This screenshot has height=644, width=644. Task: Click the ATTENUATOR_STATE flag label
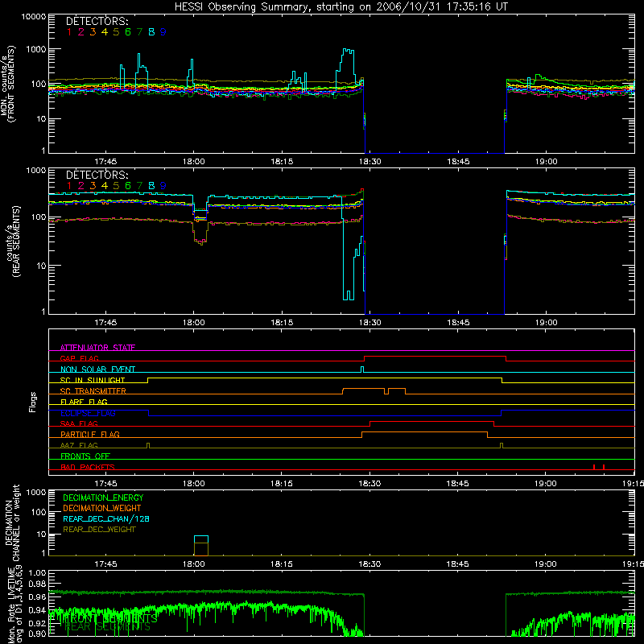click(x=97, y=348)
